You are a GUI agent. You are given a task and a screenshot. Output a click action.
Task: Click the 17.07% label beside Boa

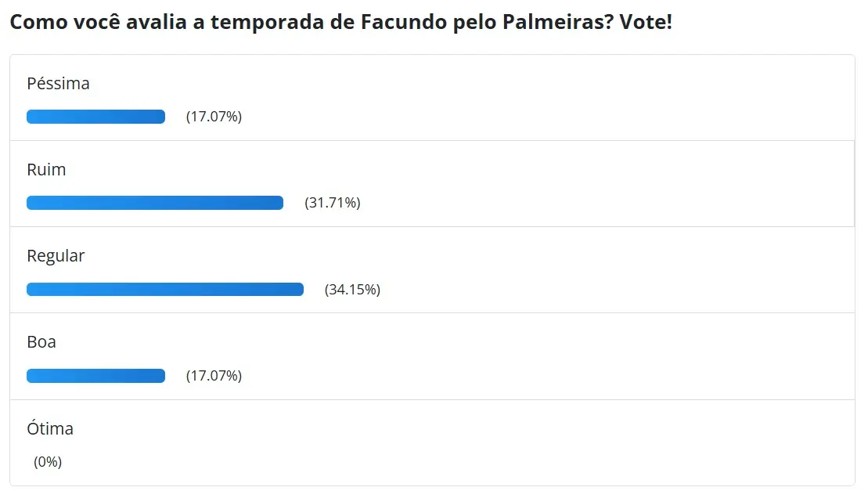tap(213, 375)
